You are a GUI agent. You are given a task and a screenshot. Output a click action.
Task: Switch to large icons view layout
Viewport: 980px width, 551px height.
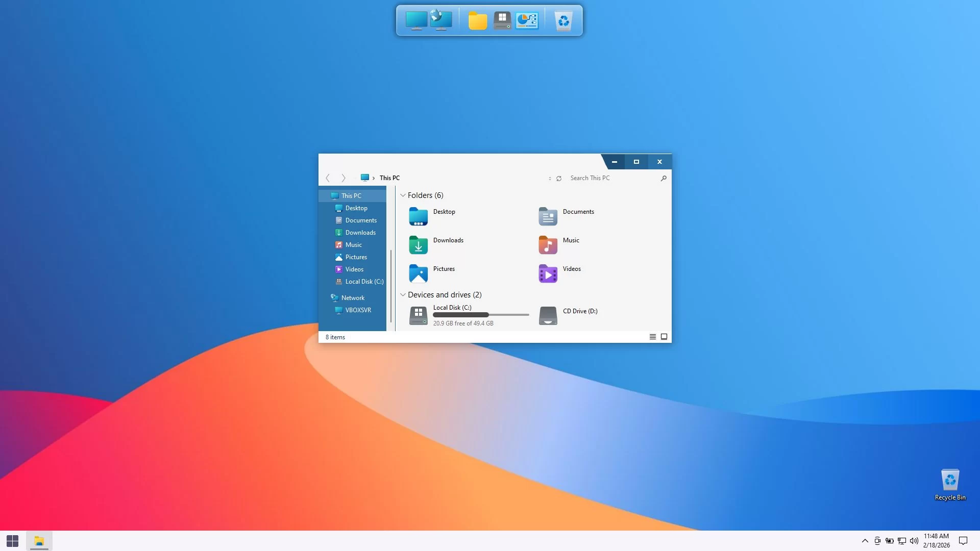pos(664,337)
